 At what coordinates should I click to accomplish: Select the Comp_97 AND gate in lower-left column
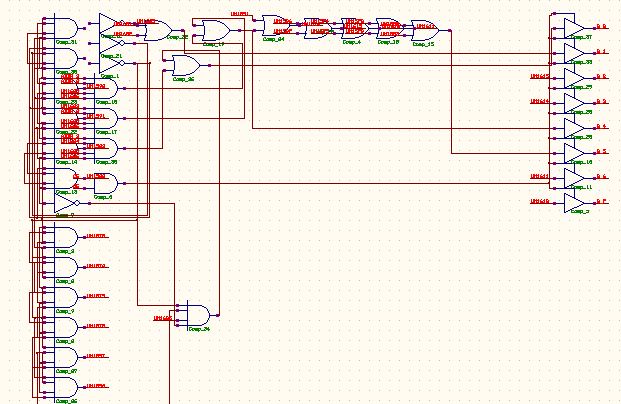(65, 357)
